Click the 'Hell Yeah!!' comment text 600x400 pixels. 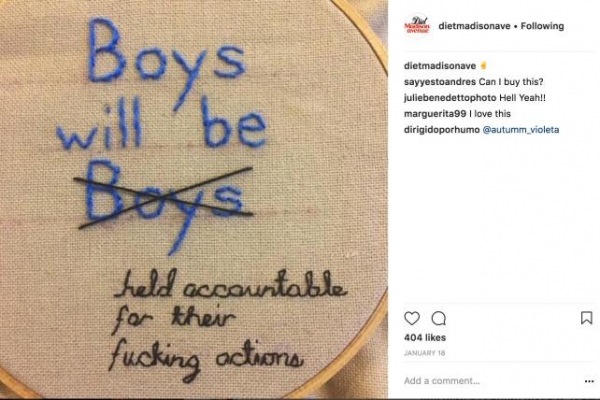click(522, 98)
